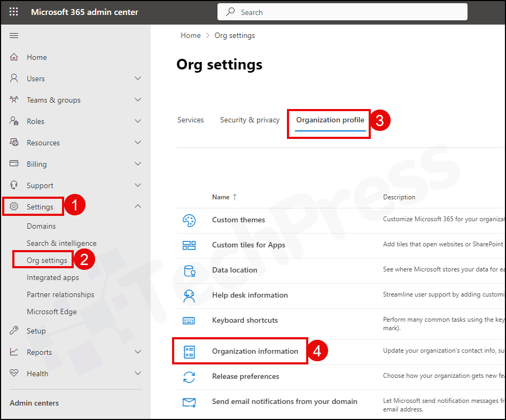Click the Billing card icon
The height and width of the screenshot is (420, 506).
pyautogui.click(x=14, y=164)
